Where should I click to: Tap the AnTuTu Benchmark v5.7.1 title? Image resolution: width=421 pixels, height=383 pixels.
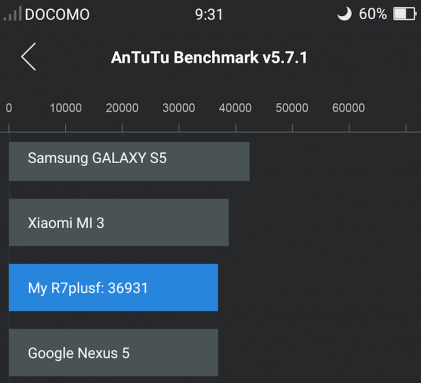209,57
